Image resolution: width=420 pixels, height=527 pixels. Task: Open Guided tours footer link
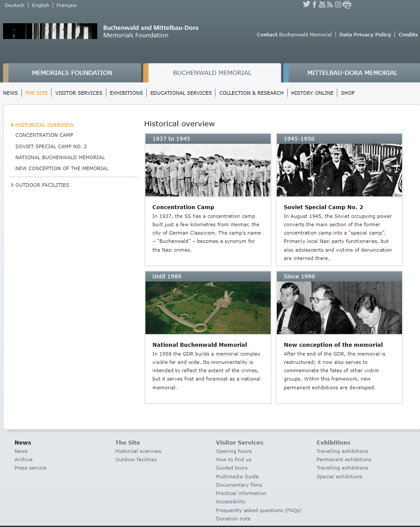pos(232,468)
